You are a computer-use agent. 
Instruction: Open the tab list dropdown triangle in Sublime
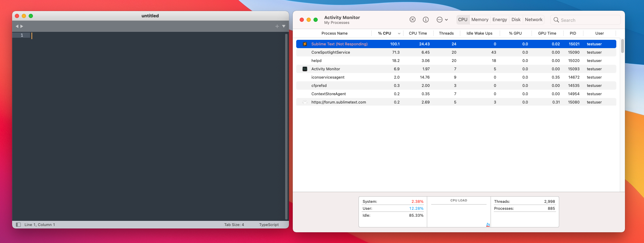(x=284, y=26)
